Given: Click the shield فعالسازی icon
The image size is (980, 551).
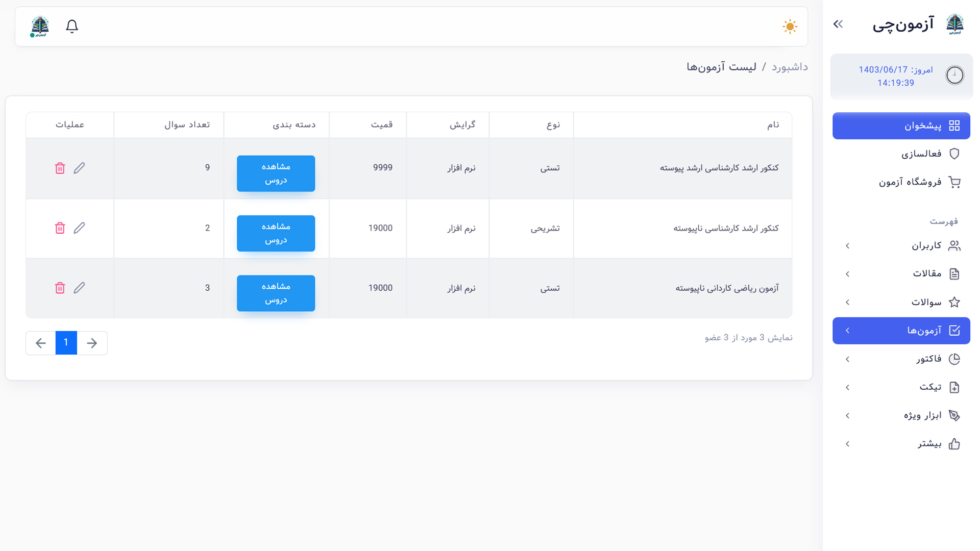Looking at the screenshot, I should [954, 154].
